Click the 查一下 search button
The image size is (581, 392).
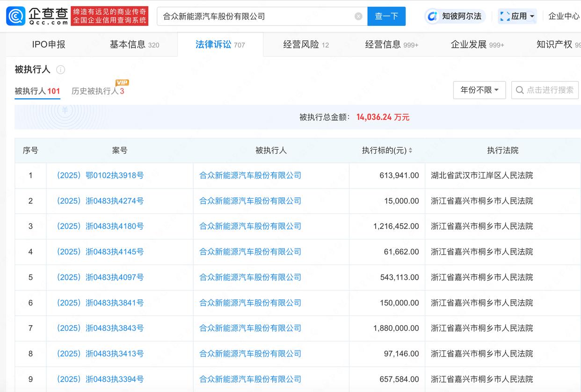pyautogui.click(x=386, y=16)
